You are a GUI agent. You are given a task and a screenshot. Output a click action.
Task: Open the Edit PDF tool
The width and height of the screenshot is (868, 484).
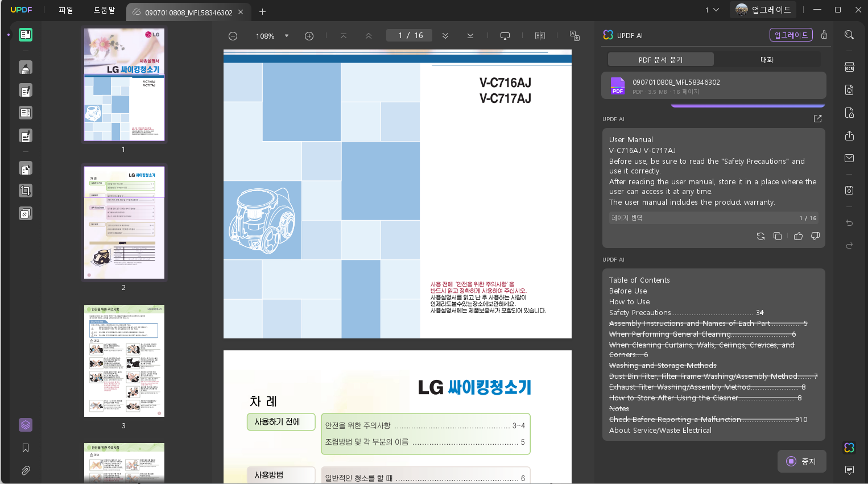pos(26,90)
